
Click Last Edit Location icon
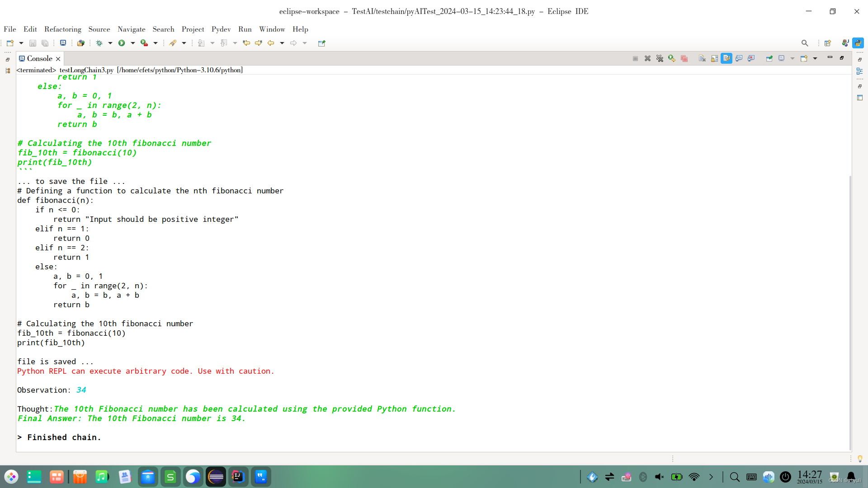tap(246, 43)
